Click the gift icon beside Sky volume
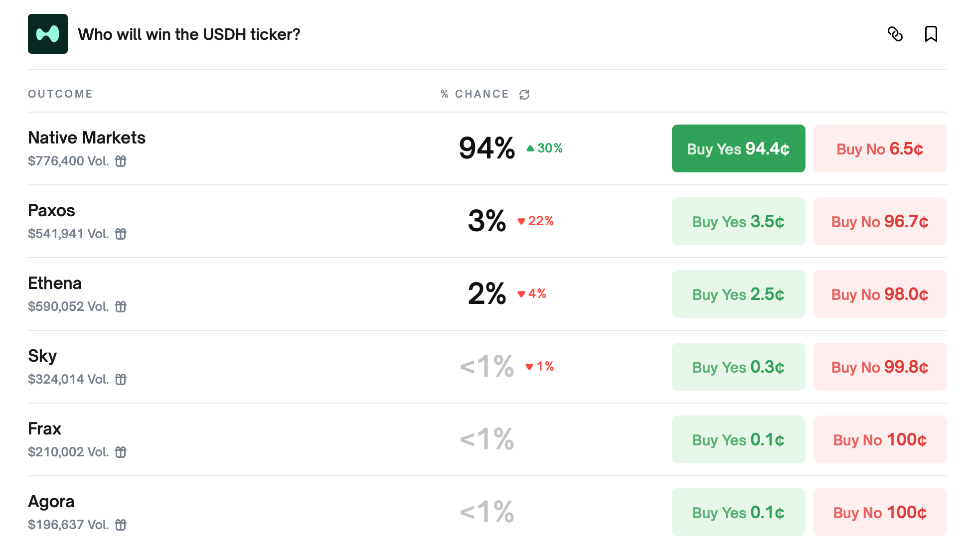The height and width of the screenshot is (560, 964). click(121, 380)
